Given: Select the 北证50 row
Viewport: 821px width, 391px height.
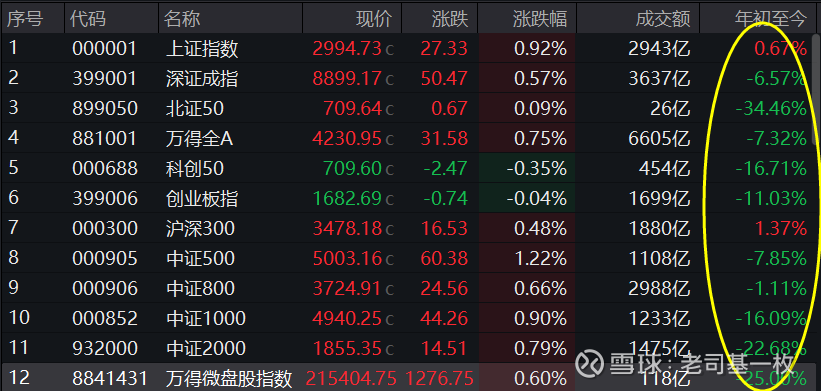Looking at the screenshot, I should (406, 108).
